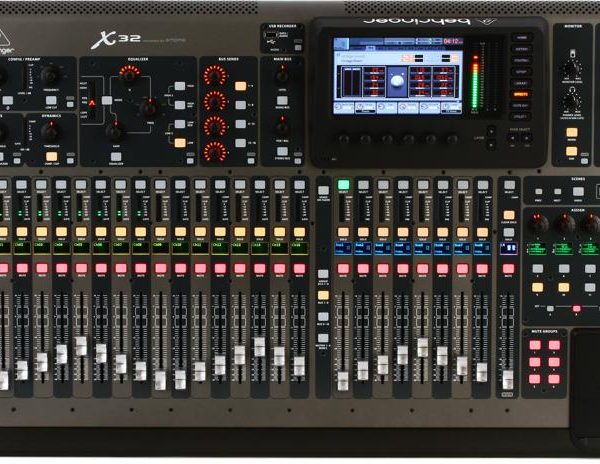The width and height of the screenshot is (600, 464).
Task: Toggle the Preamp LOW CUT button
Action: [x=51, y=101]
